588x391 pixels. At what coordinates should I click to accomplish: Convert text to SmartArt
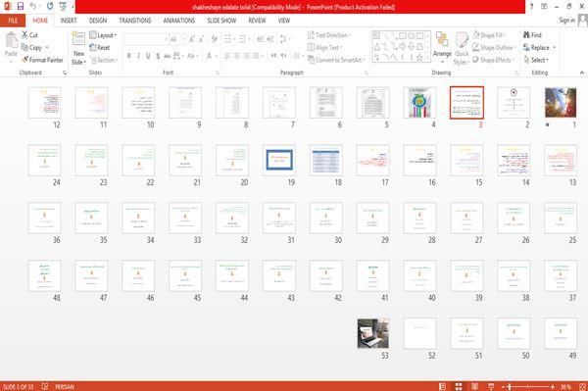[x=336, y=60]
